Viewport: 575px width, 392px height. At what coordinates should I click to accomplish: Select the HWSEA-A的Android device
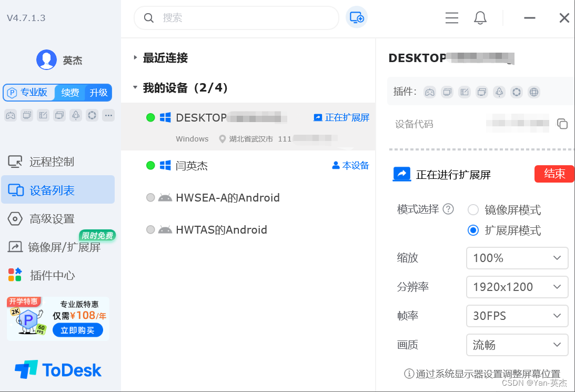(248, 198)
